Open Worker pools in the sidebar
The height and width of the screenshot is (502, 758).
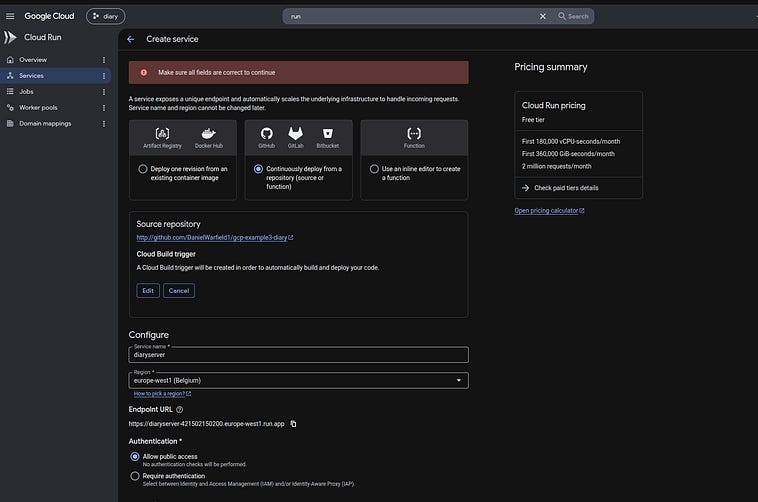coord(38,107)
